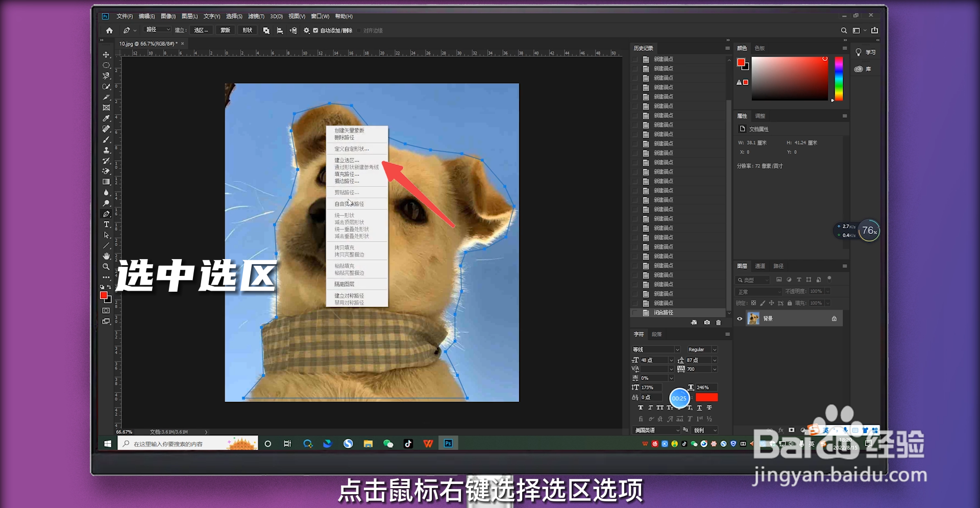Choose 填充路径... in context menu

point(347,174)
